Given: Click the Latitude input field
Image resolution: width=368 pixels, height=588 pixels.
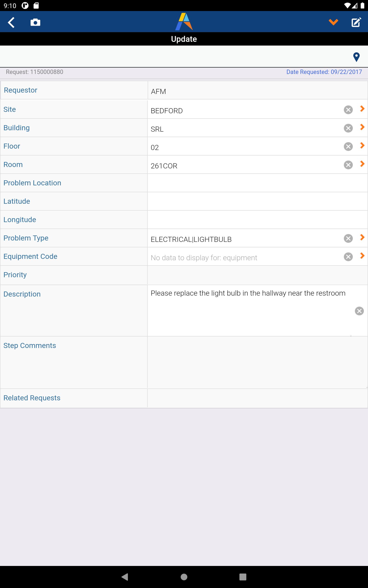Looking at the screenshot, I should 257,201.
